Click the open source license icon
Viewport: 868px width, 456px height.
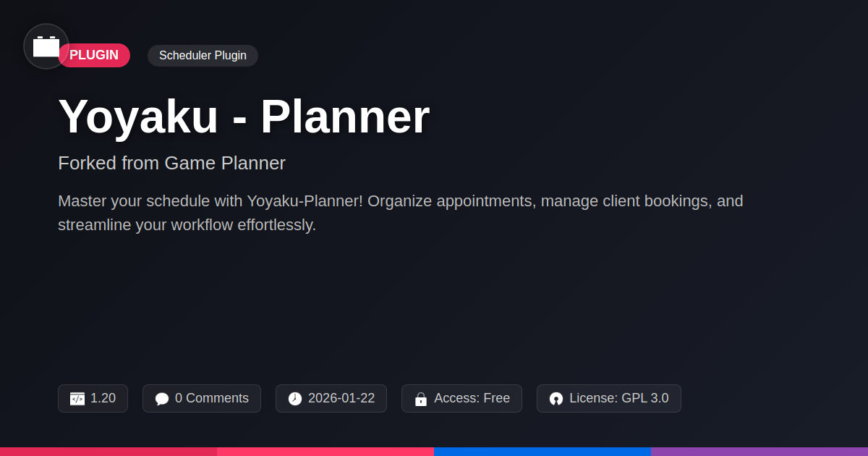556,399
